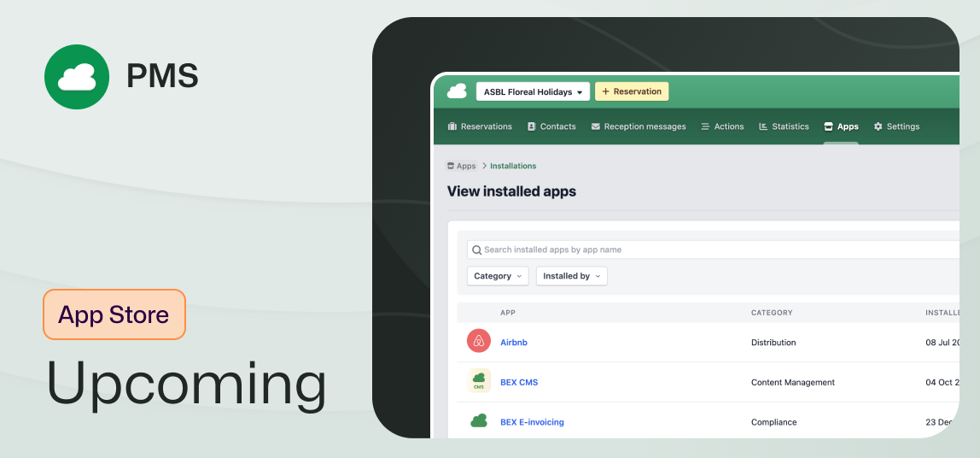Click the search installed apps field
Screen dimensions: 980x458
tap(717, 250)
